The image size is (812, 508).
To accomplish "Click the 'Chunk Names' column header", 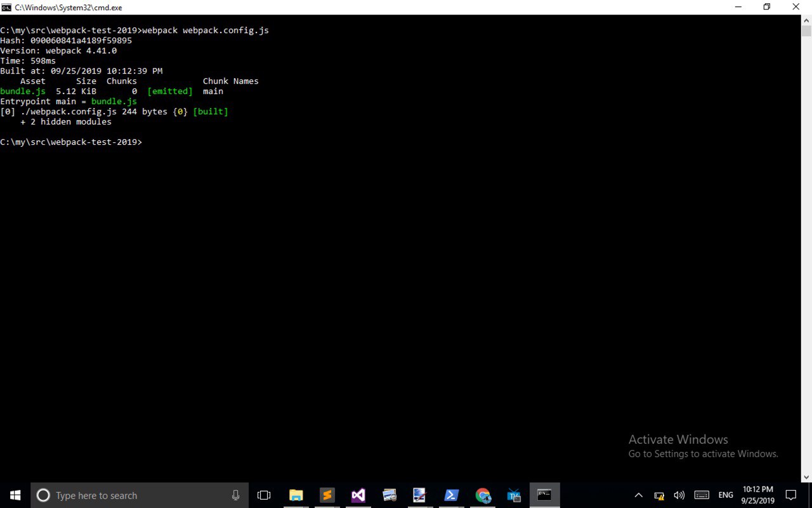I will point(231,81).
